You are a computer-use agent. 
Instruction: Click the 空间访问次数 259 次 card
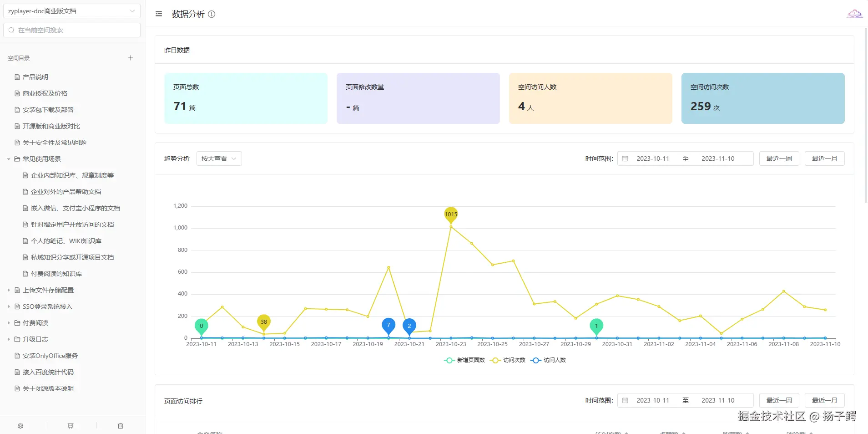coord(763,98)
